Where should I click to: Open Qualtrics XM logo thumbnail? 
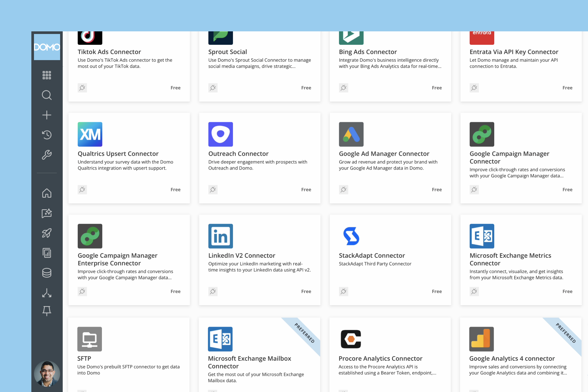[90, 134]
